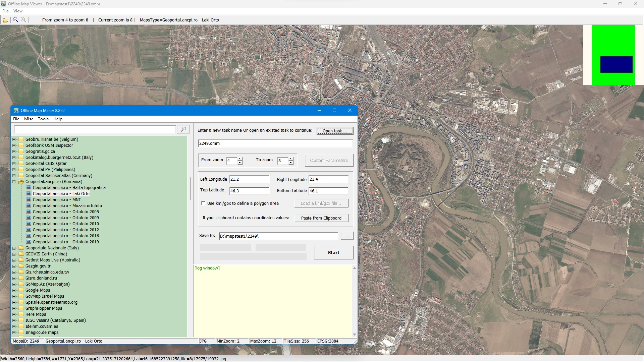Click the Gezgin.gov.tr folder icon
The width and height of the screenshot is (644, 362).
(x=21, y=266)
